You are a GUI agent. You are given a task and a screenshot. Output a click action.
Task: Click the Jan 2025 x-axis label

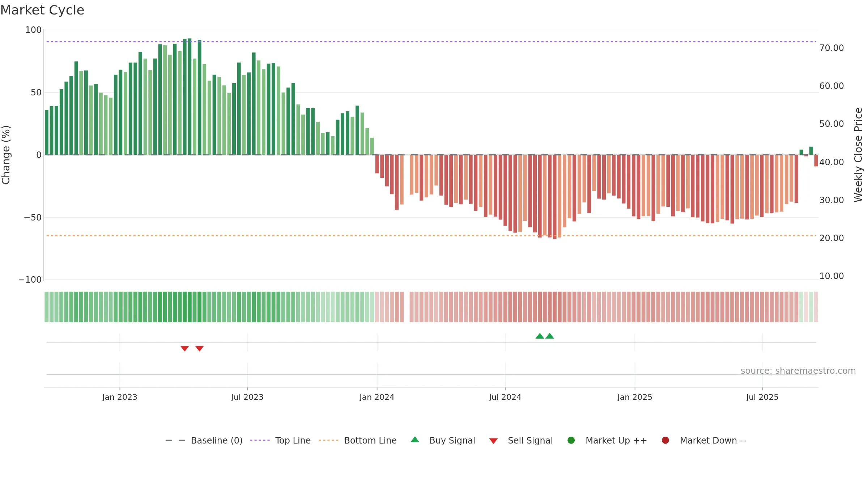(x=635, y=397)
